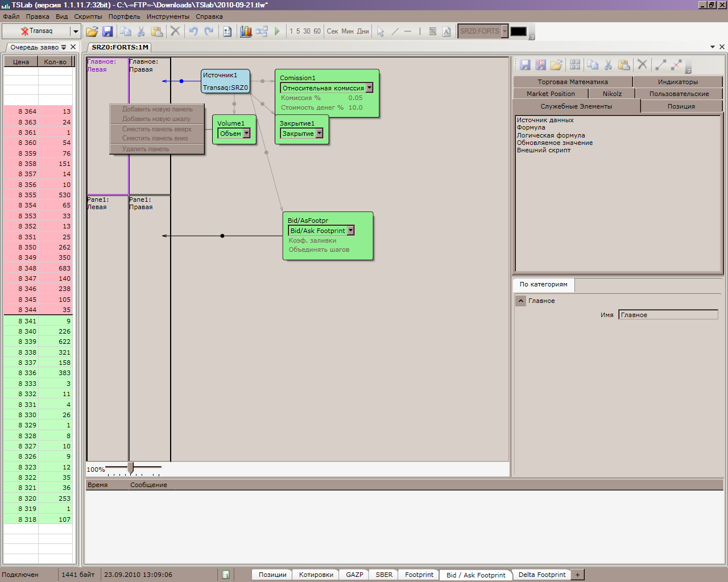Click the Save As icon in right panel toolbar
This screenshot has height=582, width=728.
(x=540, y=65)
